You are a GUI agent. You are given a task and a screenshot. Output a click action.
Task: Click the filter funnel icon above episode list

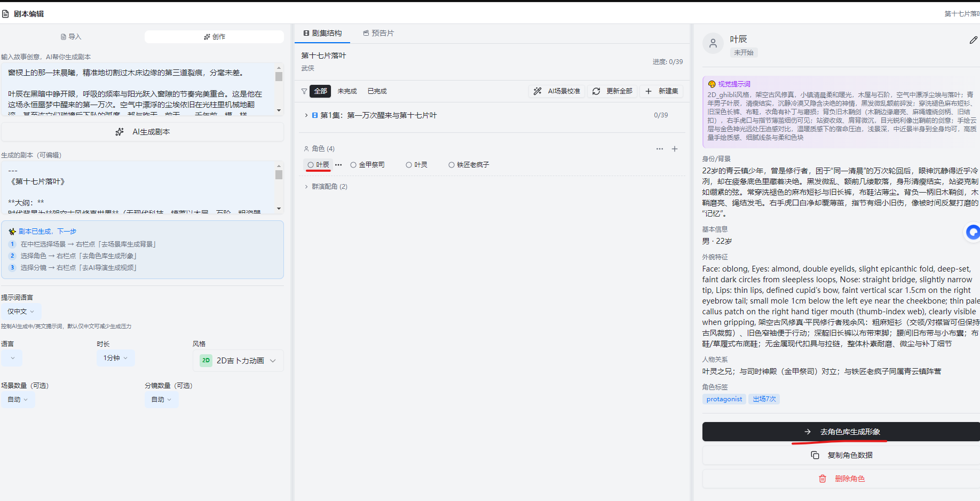point(304,91)
